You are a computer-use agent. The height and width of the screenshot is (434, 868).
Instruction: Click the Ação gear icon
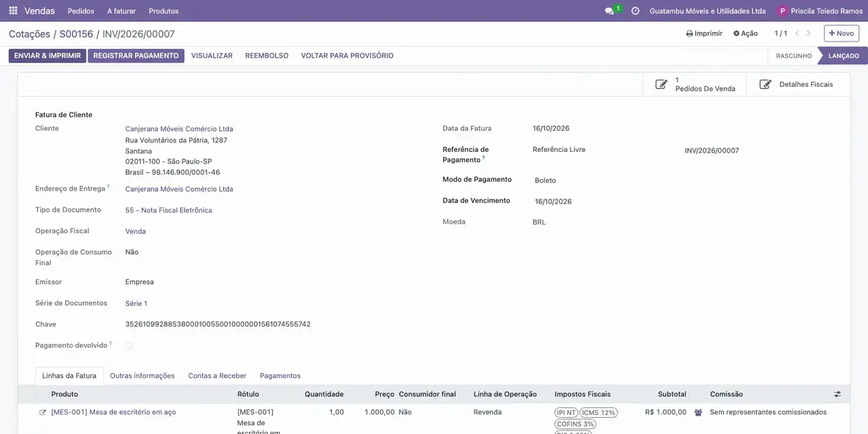736,33
